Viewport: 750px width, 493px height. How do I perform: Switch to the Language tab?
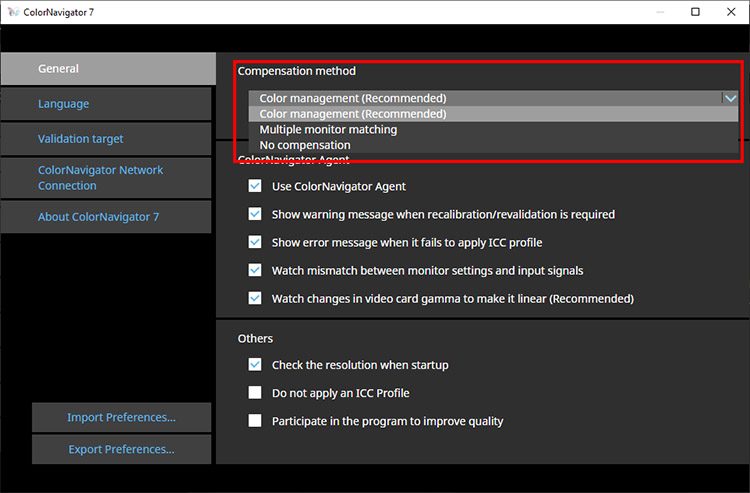pyautogui.click(x=106, y=104)
